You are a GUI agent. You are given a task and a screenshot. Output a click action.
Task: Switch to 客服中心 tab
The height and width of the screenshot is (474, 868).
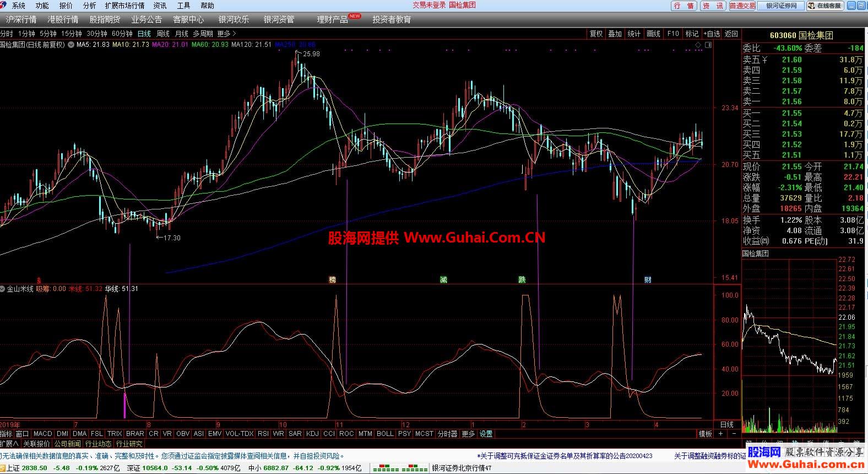pyautogui.click(x=188, y=19)
